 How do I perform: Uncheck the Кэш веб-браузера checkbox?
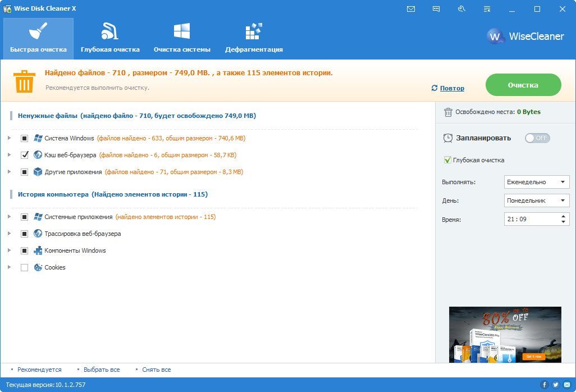tap(24, 155)
